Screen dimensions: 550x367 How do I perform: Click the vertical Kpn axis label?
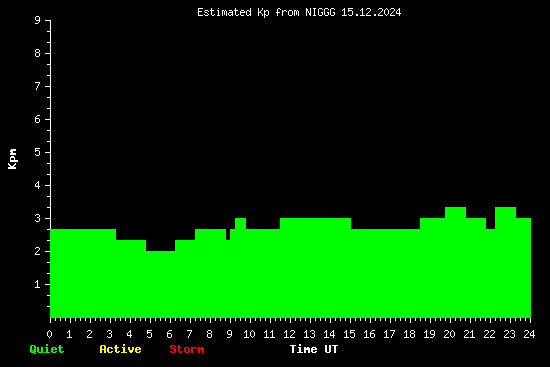(12, 159)
